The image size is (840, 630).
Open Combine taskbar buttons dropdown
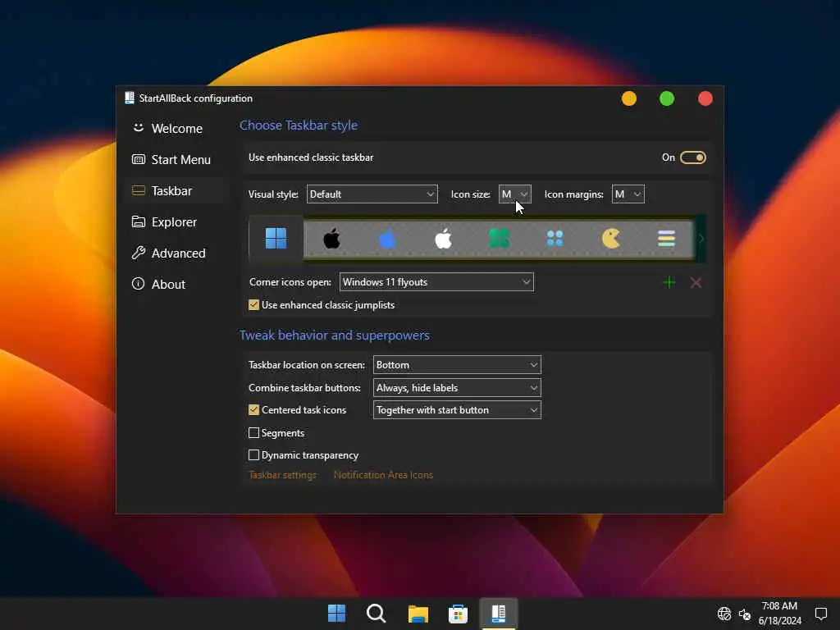[457, 388]
